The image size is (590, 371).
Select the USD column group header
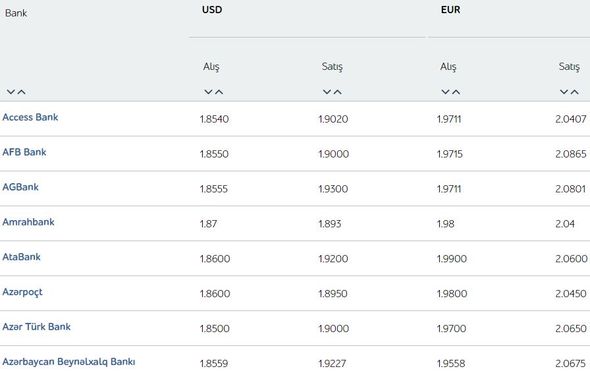click(x=212, y=9)
